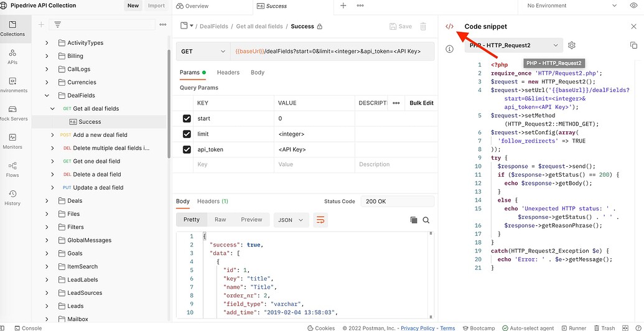The height and width of the screenshot is (331, 644).
Task: Switch to the response Headers (1) tab
Action: [212, 201]
